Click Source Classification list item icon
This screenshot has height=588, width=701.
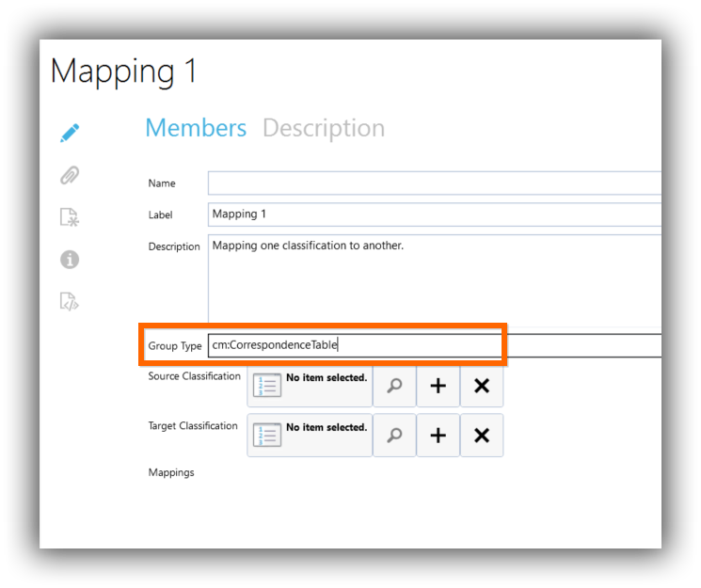click(x=267, y=386)
